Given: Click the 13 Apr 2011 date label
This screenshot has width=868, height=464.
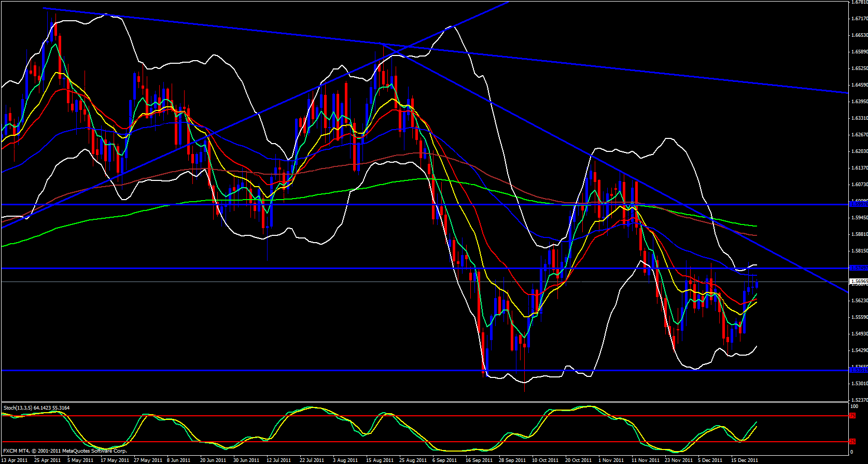Looking at the screenshot, I should (14, 460).
